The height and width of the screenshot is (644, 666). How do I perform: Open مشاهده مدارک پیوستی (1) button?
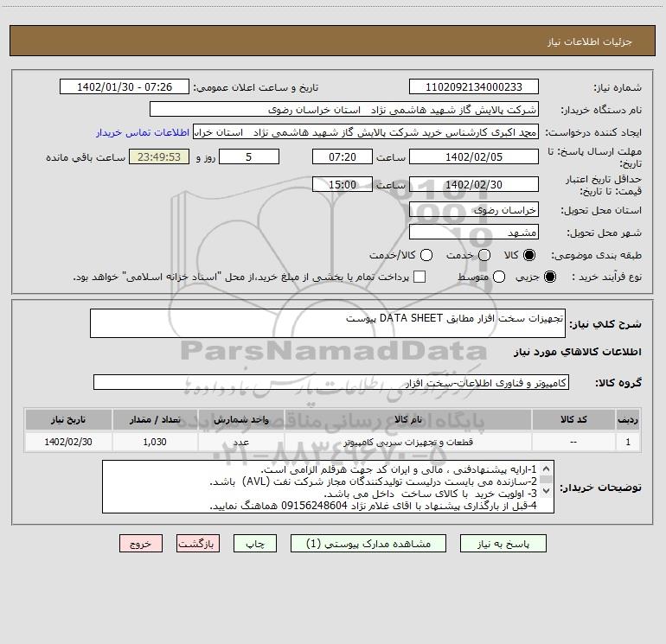pyautogui.click(x=368, y=544)
